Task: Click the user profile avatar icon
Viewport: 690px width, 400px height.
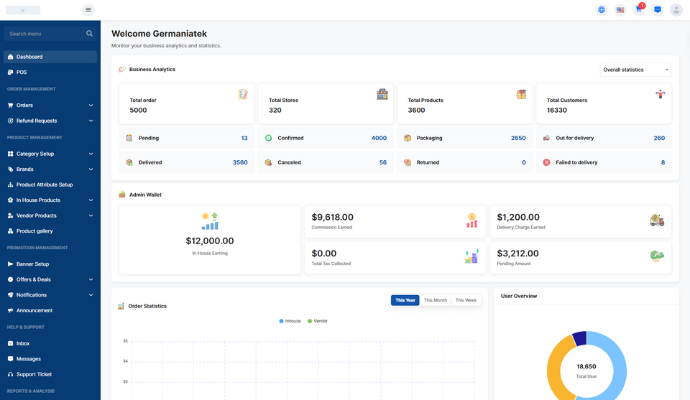Action: tap(676, 10)
